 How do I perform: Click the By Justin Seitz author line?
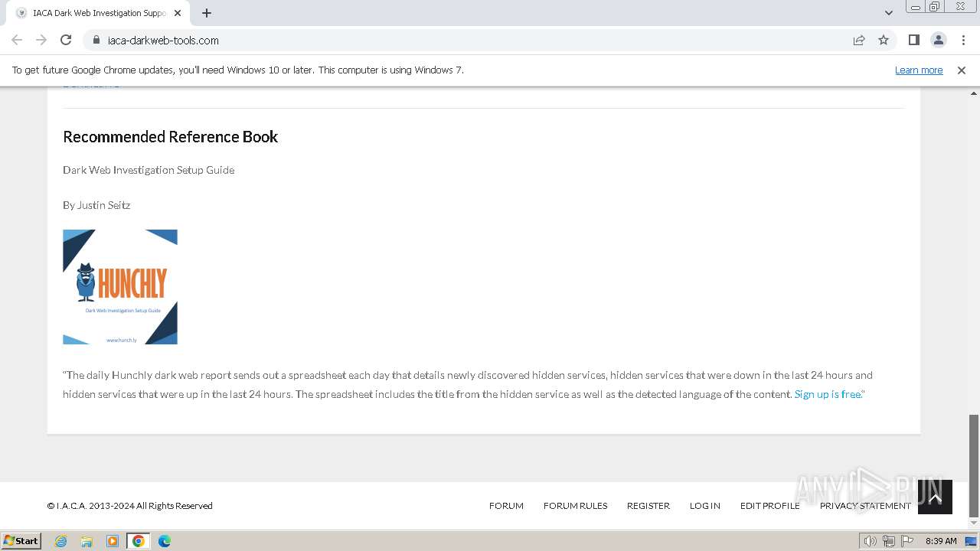[x=96, y=205]
